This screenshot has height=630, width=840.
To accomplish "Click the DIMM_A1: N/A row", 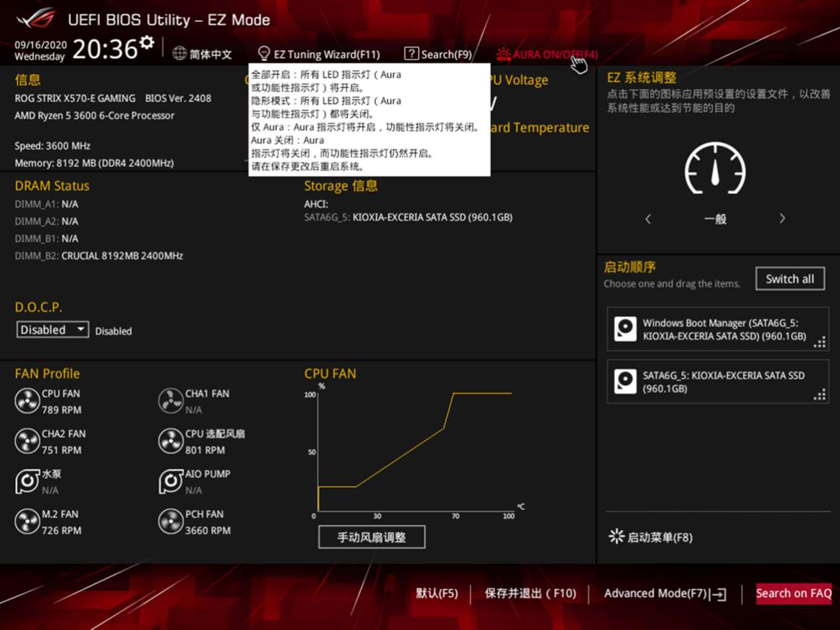I will (46, 204).
